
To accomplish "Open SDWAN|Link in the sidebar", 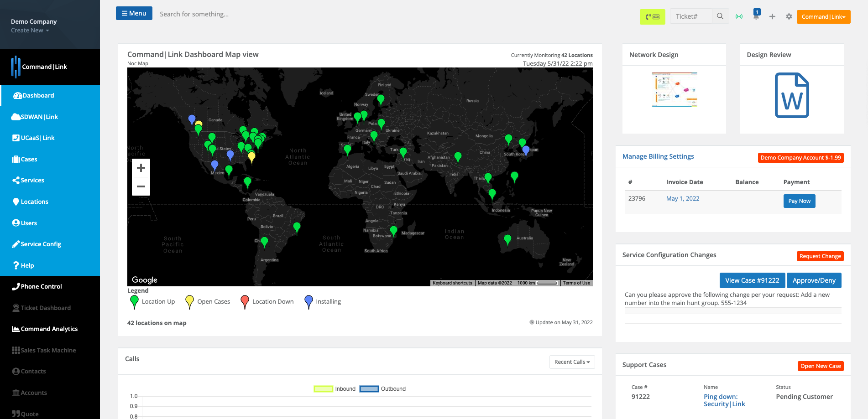I will (50, 117).
